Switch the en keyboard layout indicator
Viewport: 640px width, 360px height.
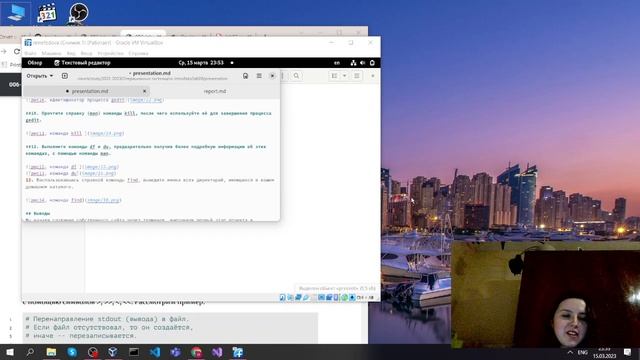point(337,63)
